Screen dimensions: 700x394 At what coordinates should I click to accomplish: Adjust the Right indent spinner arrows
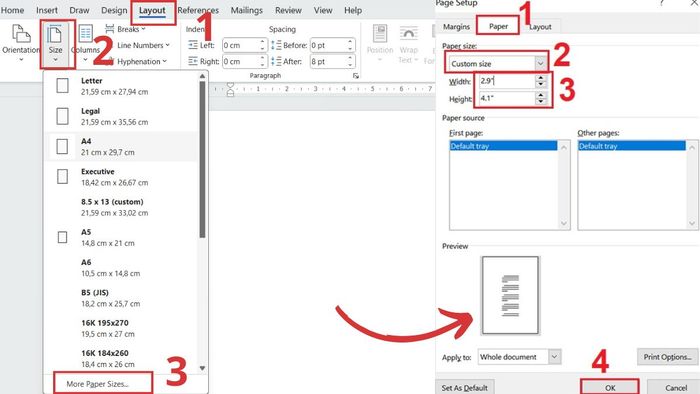point(262,61)
